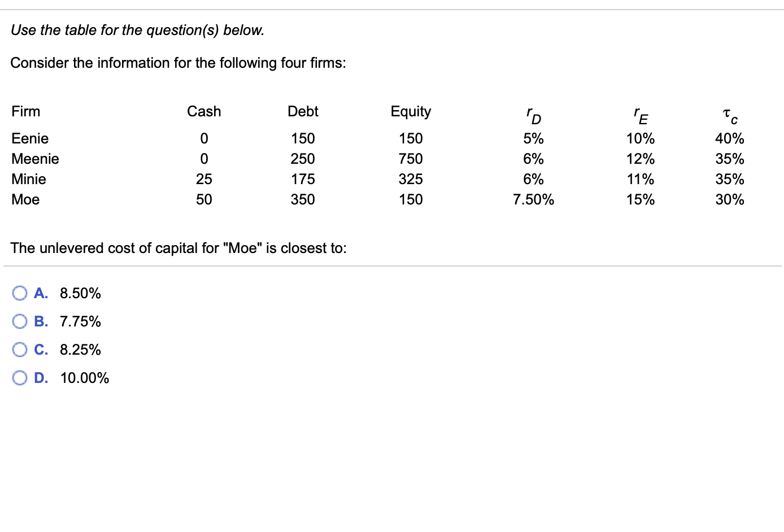Select radio button for answer B

(x=20, y=321)
